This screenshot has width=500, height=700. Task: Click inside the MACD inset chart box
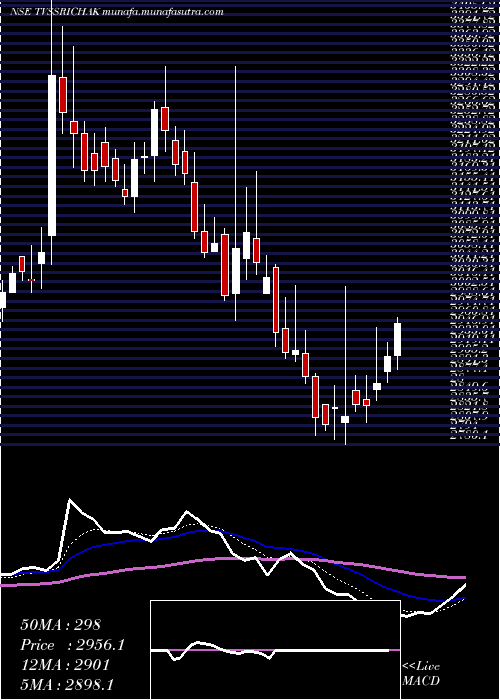[275, 650]
